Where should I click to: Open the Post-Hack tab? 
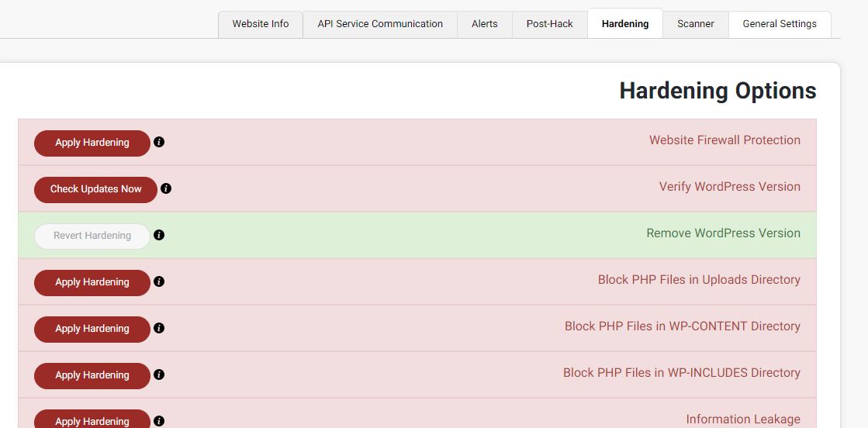coord(550,24)
